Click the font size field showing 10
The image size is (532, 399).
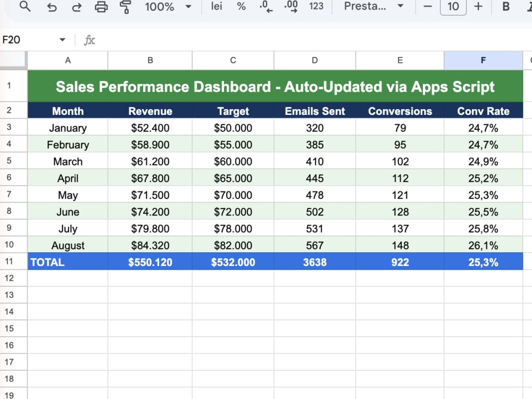pyautogui.click(x=453, y=6)
